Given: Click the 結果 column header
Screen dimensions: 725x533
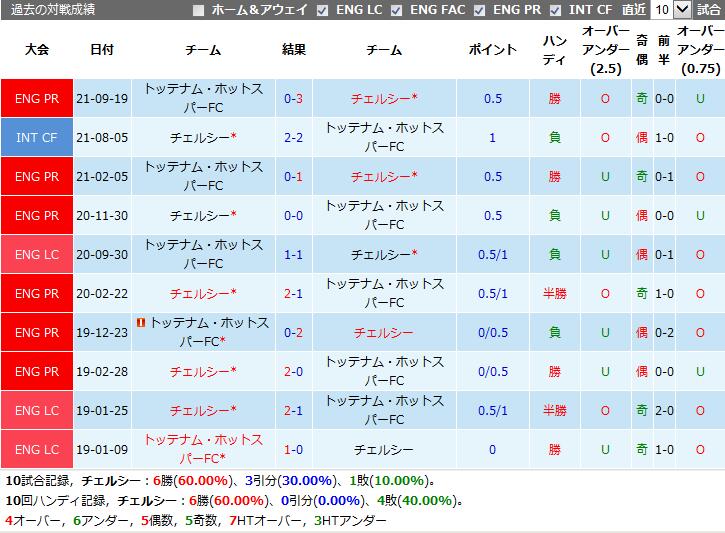Looking at the screenshot, I should point(294,49).
